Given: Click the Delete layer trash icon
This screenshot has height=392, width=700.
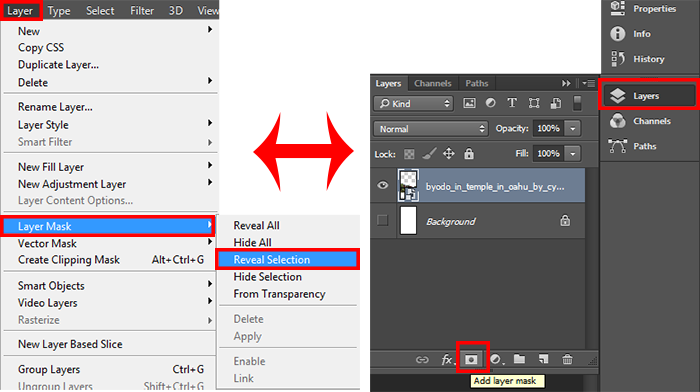Looking at the screenshot, I should tap(567, 359).
